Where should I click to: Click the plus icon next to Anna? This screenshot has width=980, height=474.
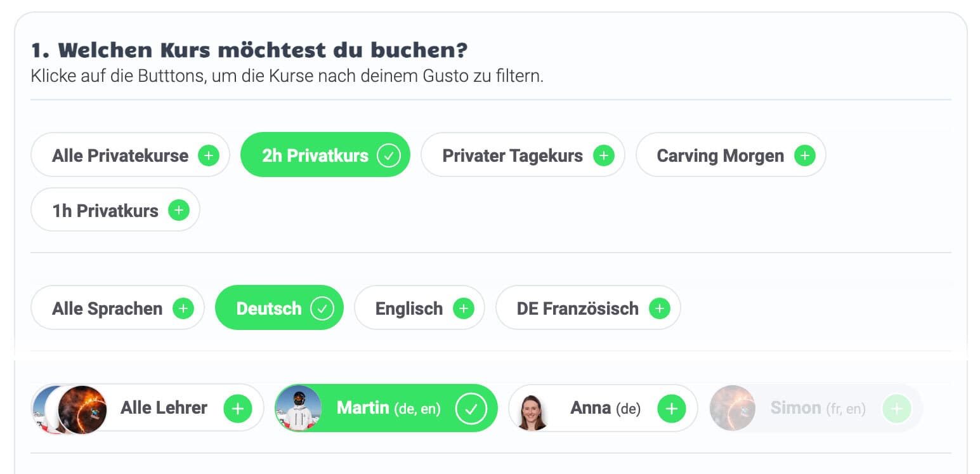[671, 408]
